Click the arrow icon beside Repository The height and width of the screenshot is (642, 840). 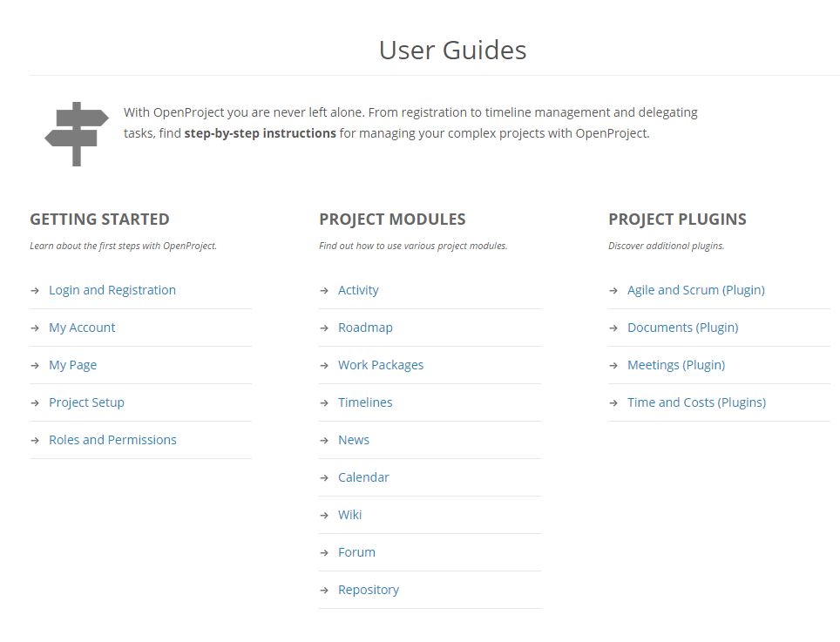[x=324, y=589]
